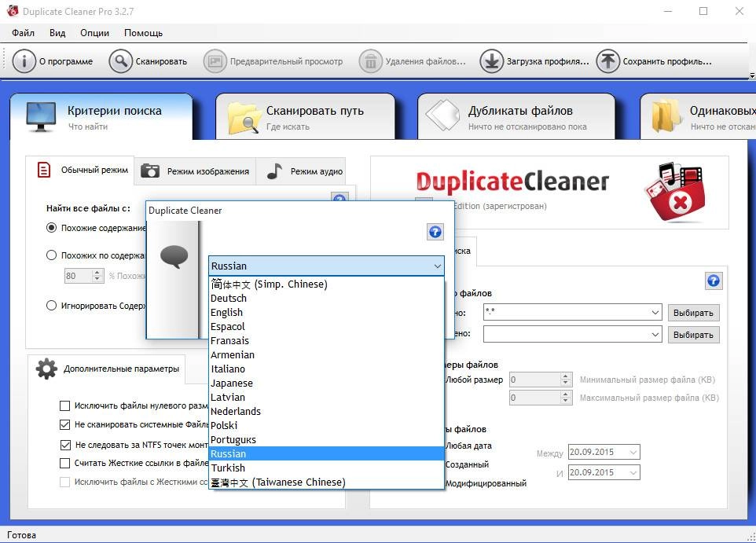
Task: Choose Taiwanese Chinese from language list
Action: (x=326, y=482)
